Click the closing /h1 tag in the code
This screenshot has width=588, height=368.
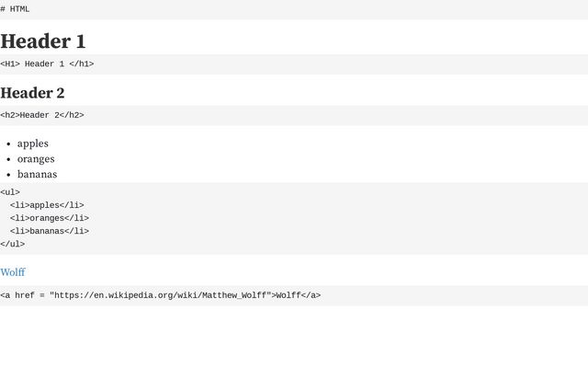tap(82, 63)
